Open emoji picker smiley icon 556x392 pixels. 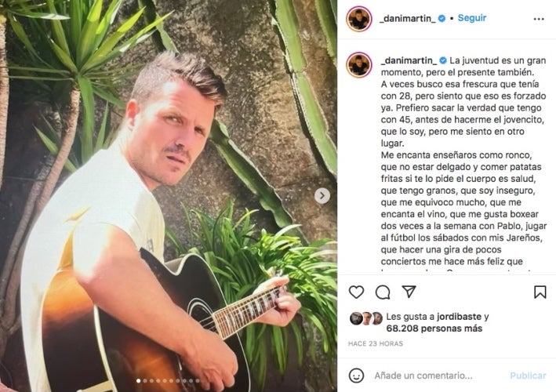pos(356,376)
